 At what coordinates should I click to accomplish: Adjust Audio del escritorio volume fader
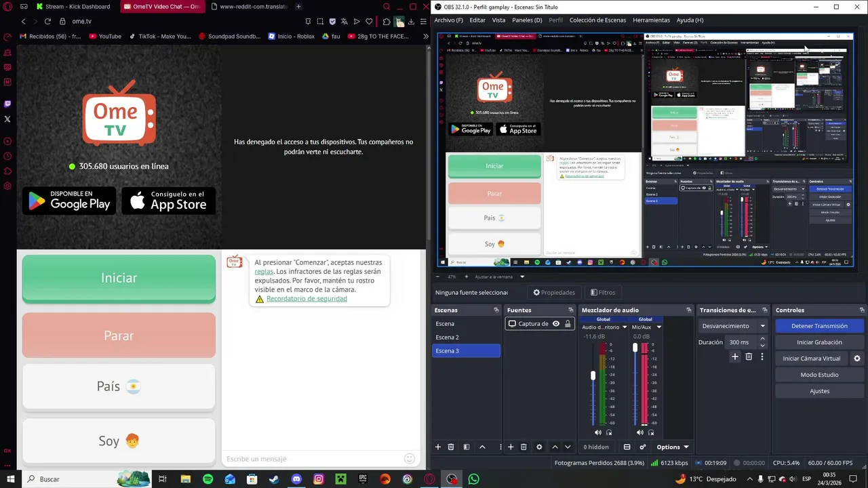(x=593, y=375)
